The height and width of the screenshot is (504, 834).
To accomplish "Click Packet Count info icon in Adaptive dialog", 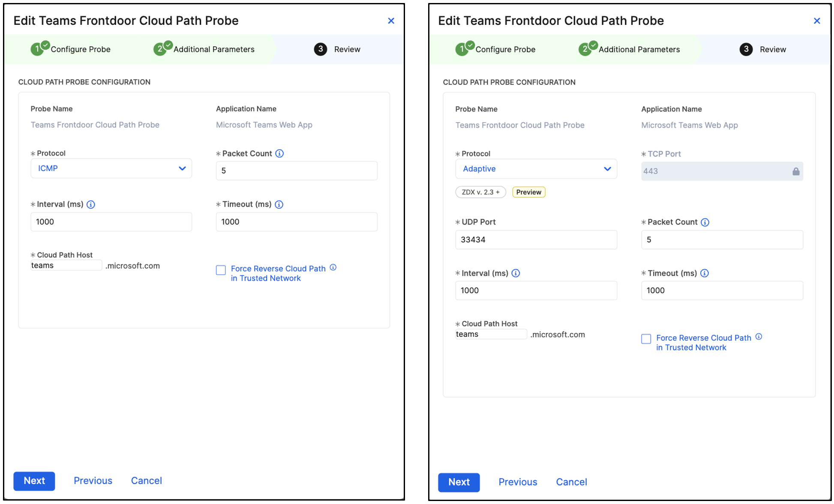I will click(705, 222).
